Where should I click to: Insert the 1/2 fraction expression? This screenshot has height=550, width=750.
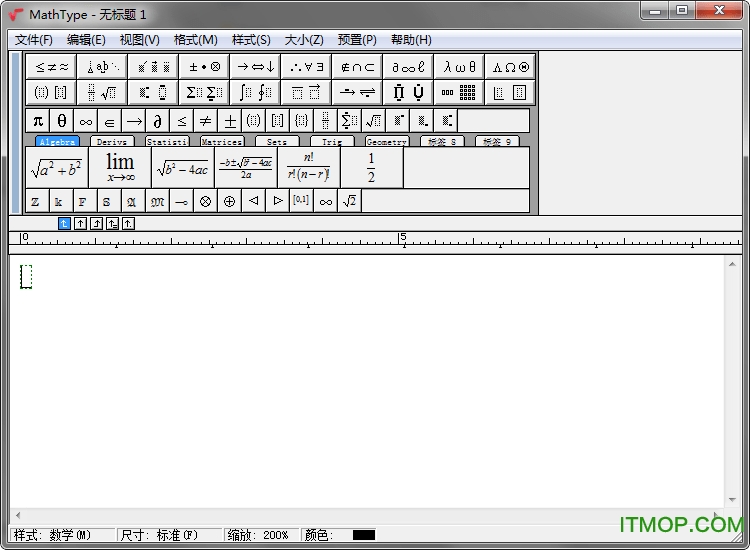(372, 168)
